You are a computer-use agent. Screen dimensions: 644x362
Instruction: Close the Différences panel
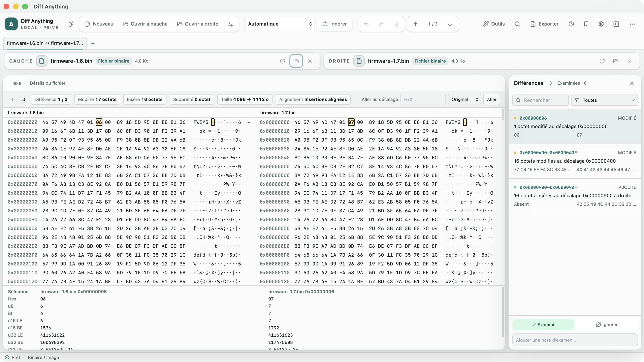[632, 83]
